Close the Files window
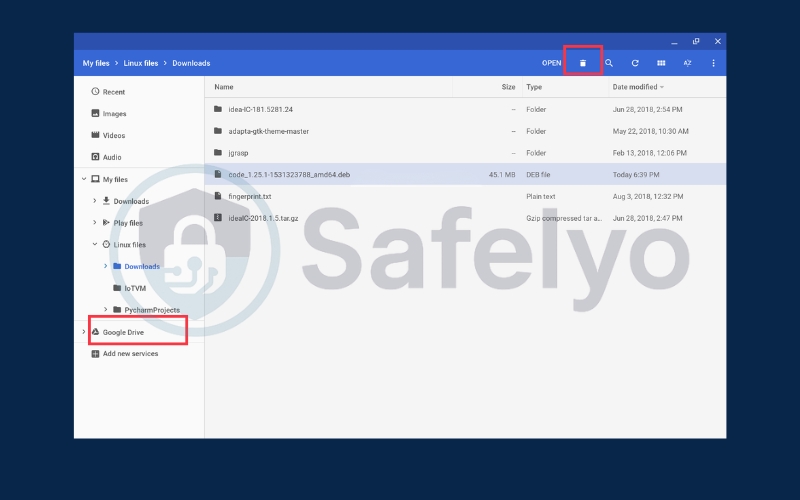 pos(718,41)
